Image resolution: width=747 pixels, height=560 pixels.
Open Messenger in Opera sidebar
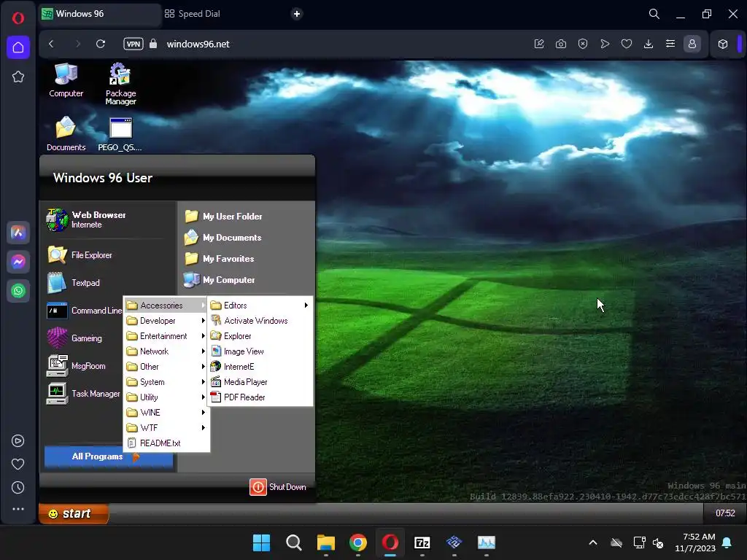pyautogui.click(x=18, y=262)
